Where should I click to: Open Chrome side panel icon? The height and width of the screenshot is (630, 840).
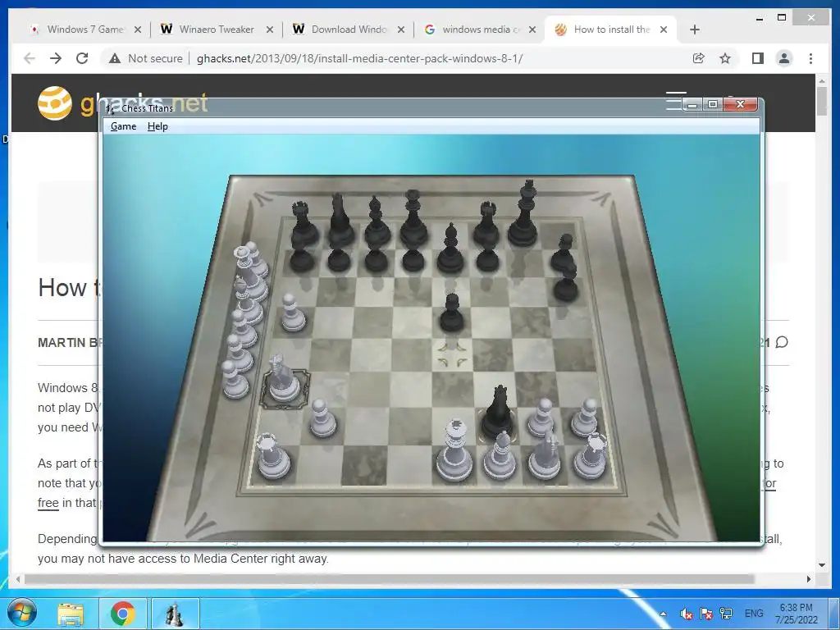point(757,58)
